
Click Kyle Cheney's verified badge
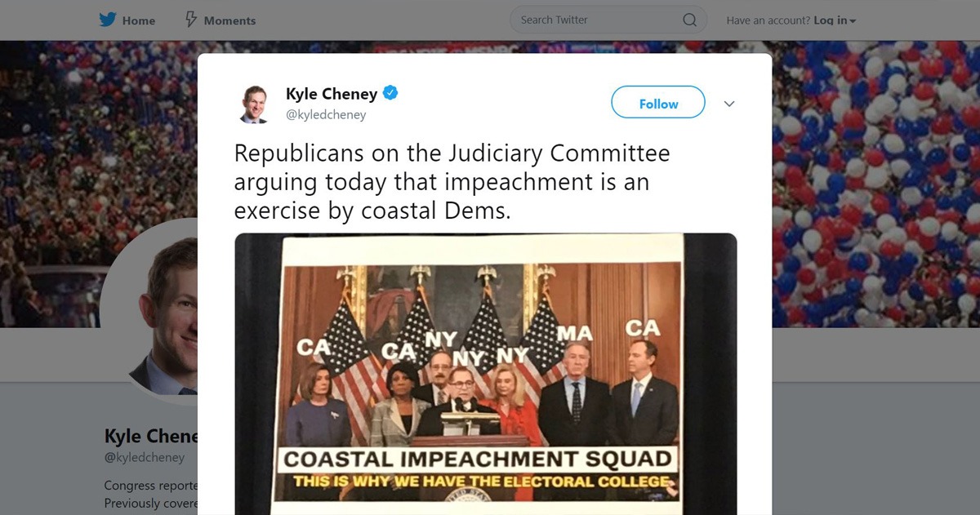(390, 94)
